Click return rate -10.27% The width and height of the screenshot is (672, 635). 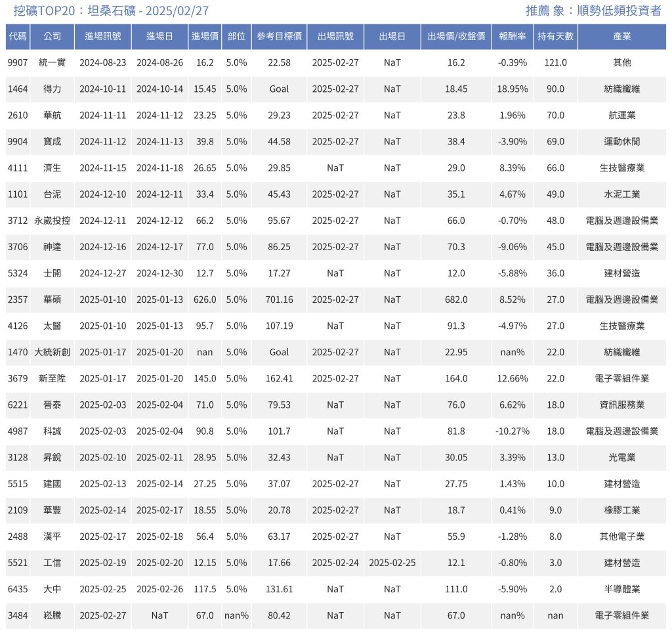[512, 431]
